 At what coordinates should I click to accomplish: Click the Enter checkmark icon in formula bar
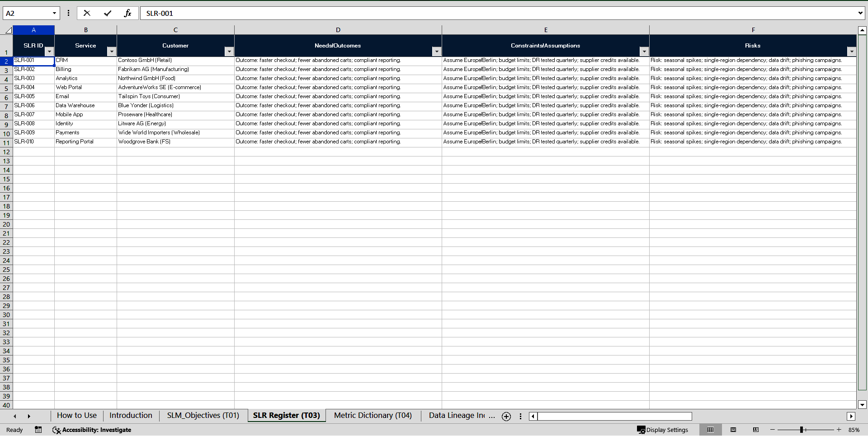coord(107,13)
